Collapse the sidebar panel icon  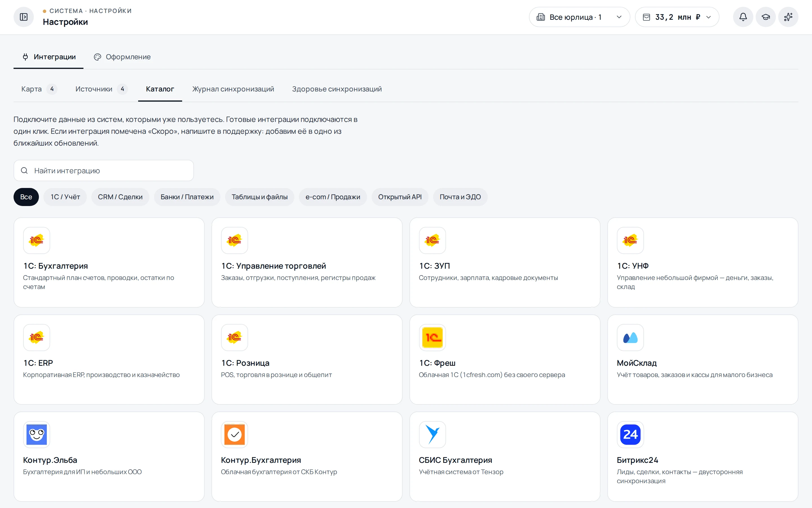pyautogui.click(x=23, y=17)
